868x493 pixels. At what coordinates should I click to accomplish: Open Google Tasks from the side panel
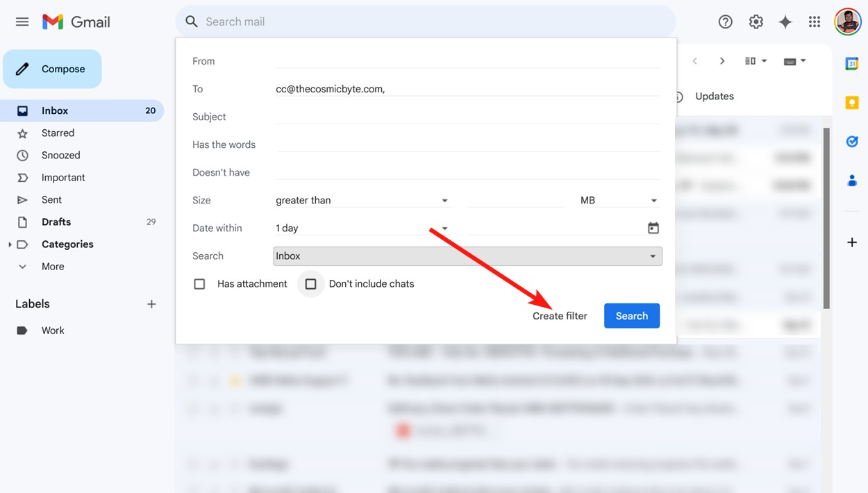tap(851, 141)
